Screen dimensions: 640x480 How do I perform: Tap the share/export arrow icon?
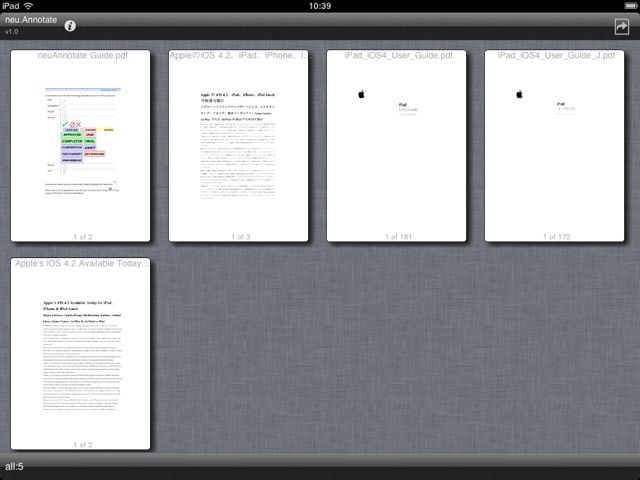(x=622, y=27)
